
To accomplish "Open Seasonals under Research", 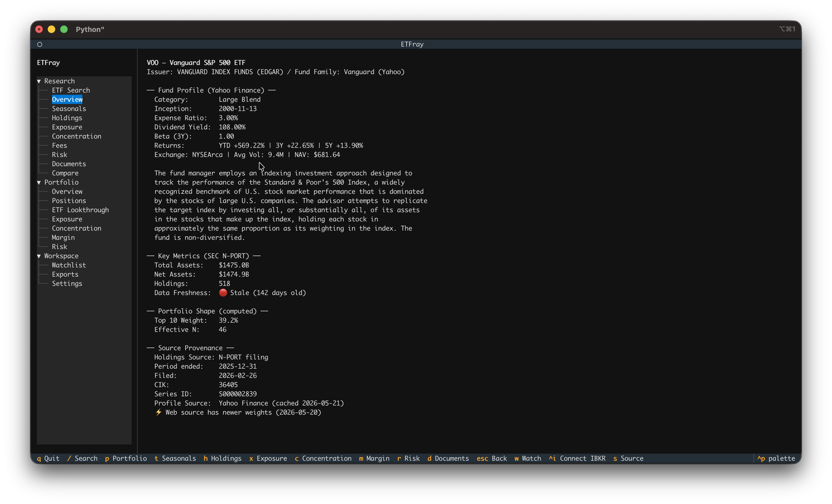I will tap(69, 109).
